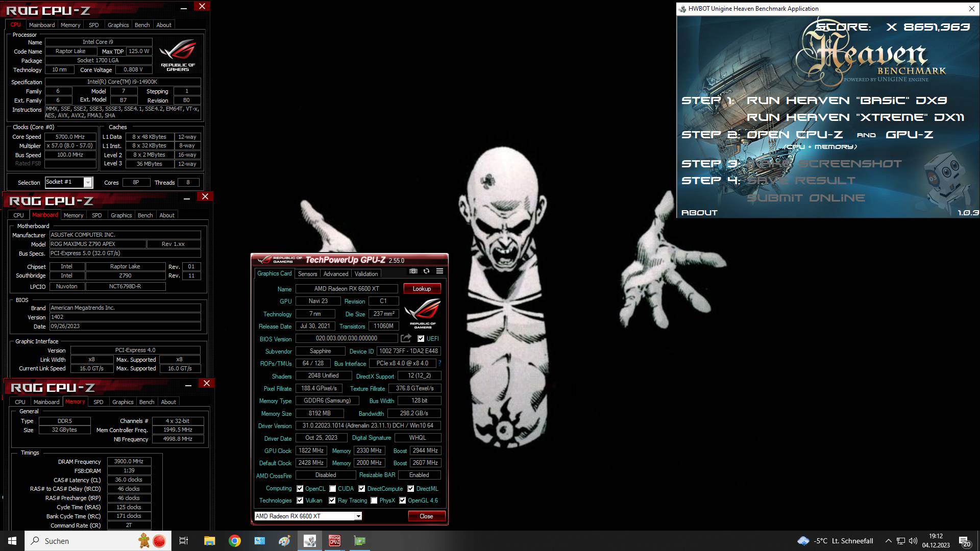The image size is (980, 551).
Task: Click the Bus Interface question mark help
Action: coord(439,363)
